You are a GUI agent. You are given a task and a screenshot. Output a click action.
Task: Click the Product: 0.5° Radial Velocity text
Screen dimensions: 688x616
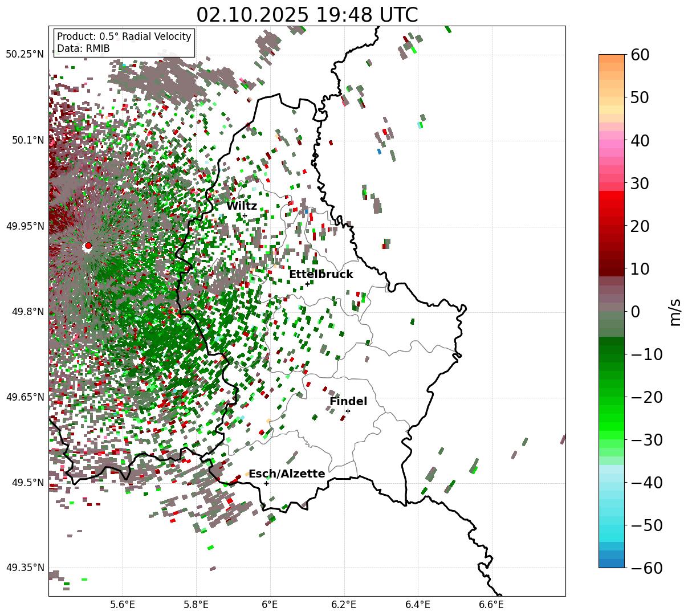pos(124,36)
